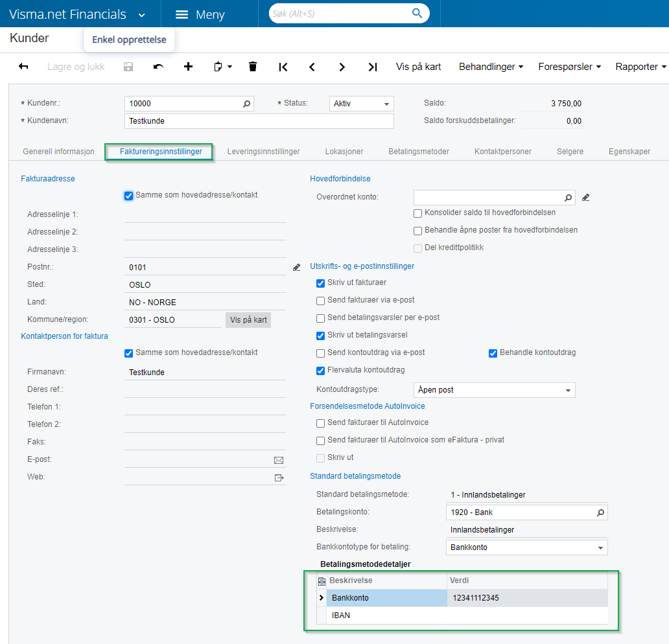Click the back arrow icon in toolbar
The height and width of the screenshot is (644, 669).
pos(23,67)
